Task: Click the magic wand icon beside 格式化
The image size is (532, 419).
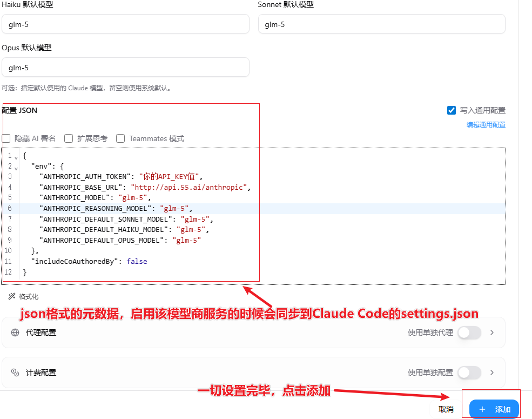Action: pos(12,296)
